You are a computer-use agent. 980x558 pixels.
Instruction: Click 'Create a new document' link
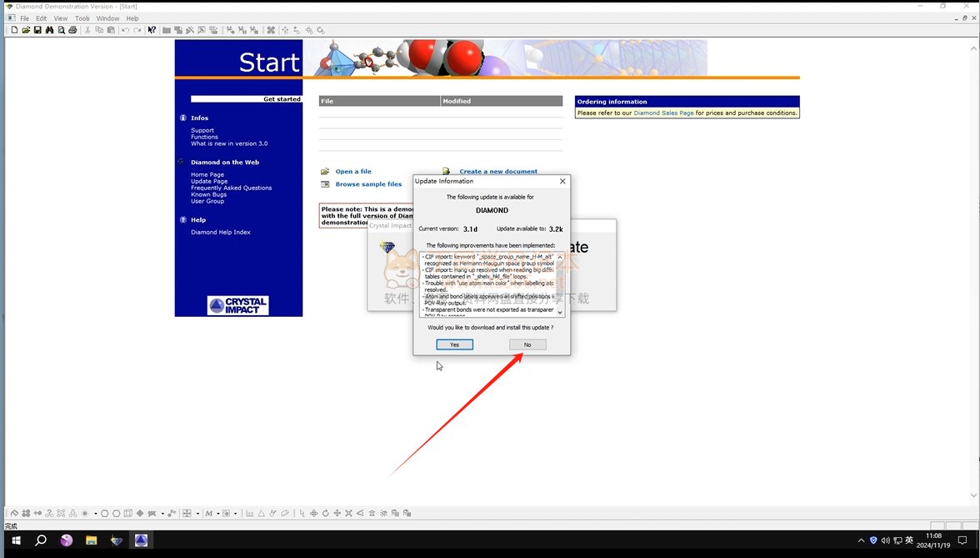(x=498, y=172)
